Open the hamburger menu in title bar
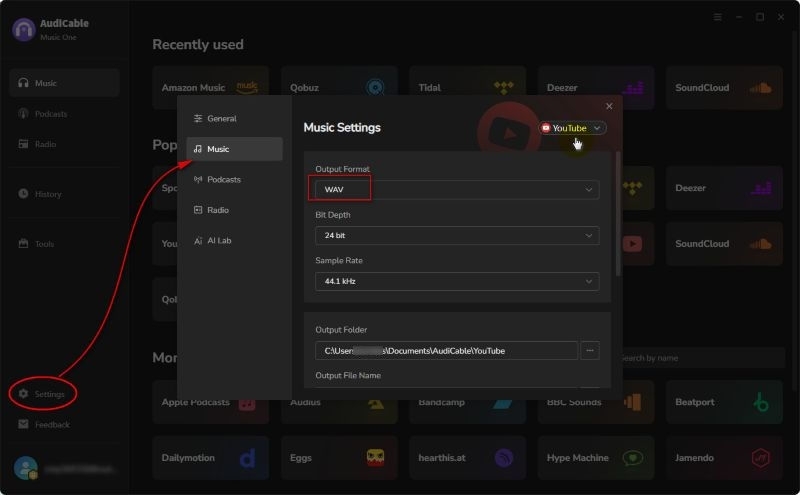The height and width of the screenshot is (495, 800). click(x=717, y=17)
